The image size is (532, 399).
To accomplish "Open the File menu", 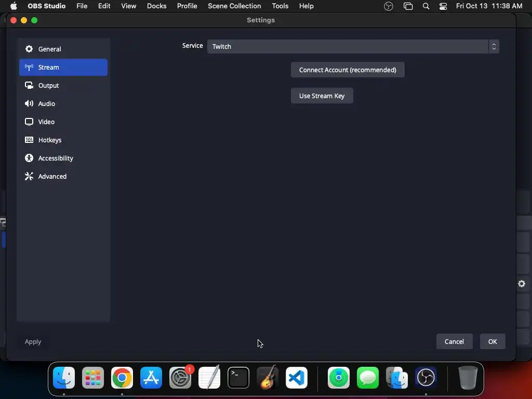I will [x=82, y=6].
